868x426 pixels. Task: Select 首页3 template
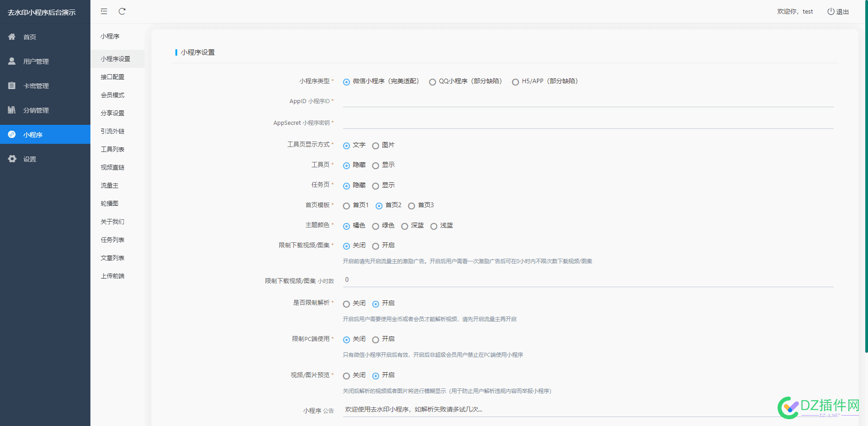[411, 206]
